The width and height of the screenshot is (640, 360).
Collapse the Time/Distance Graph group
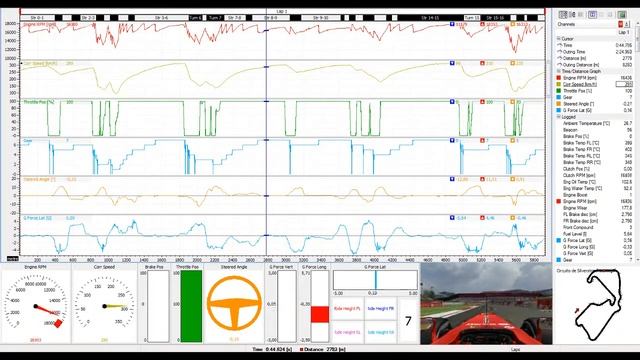558,71
